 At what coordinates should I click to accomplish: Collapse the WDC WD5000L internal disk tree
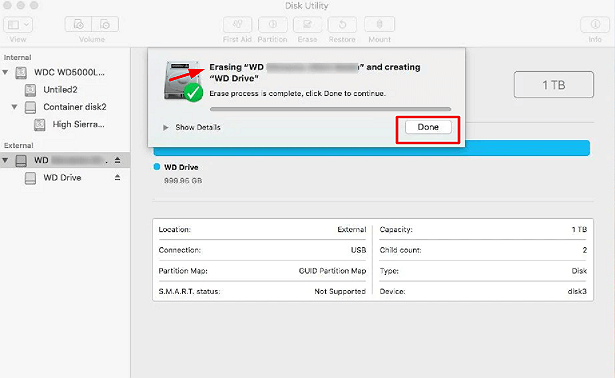tap(5, 73)
